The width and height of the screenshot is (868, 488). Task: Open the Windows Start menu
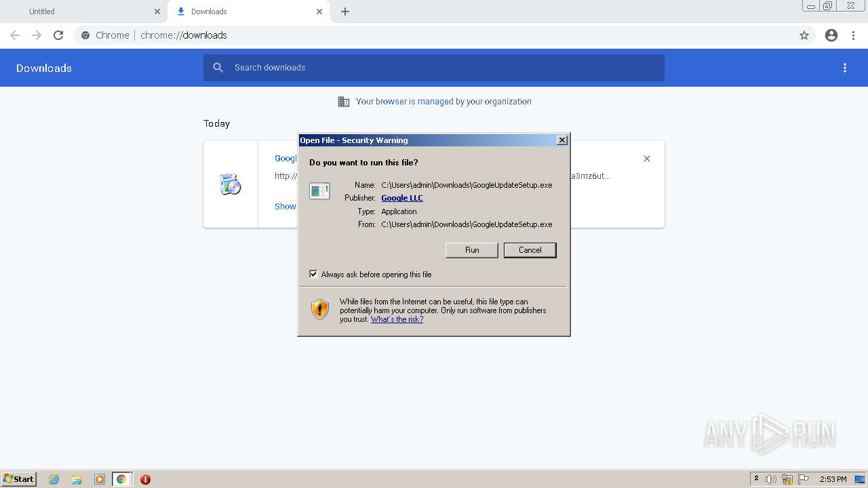pyautogui.click(x=18, y=479)
